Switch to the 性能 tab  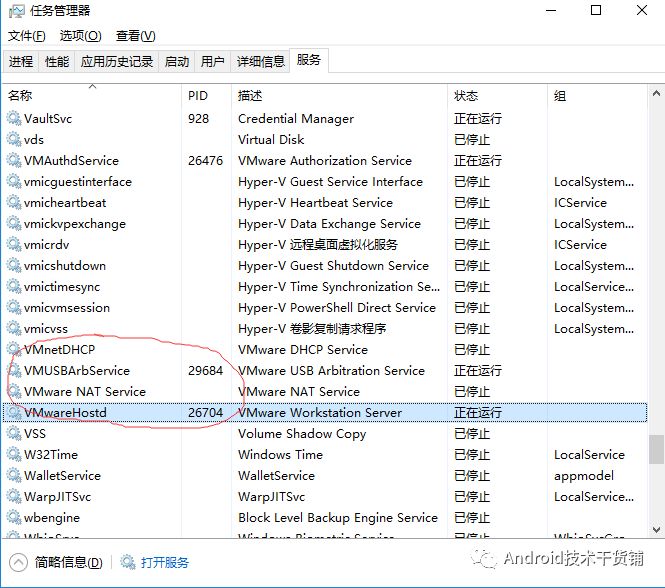tap(57, 62)
